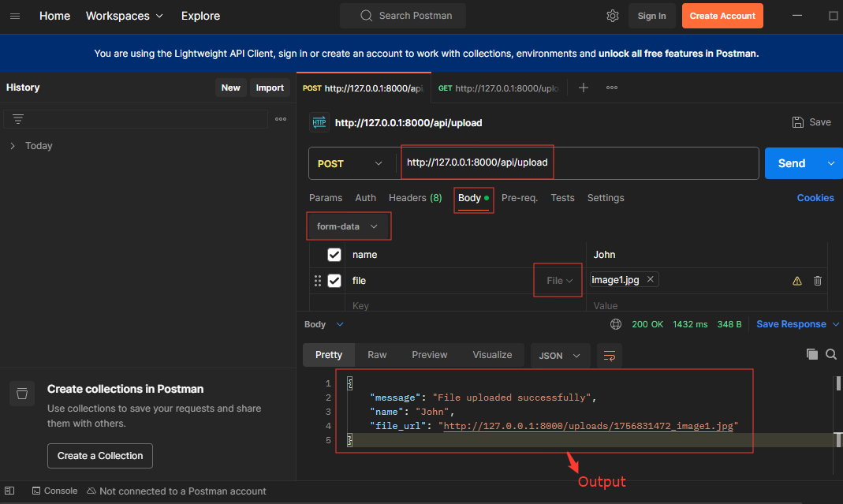843x504 pixels.
Task: Click the warning icon on file row
Action: click(x=797, y=281)
